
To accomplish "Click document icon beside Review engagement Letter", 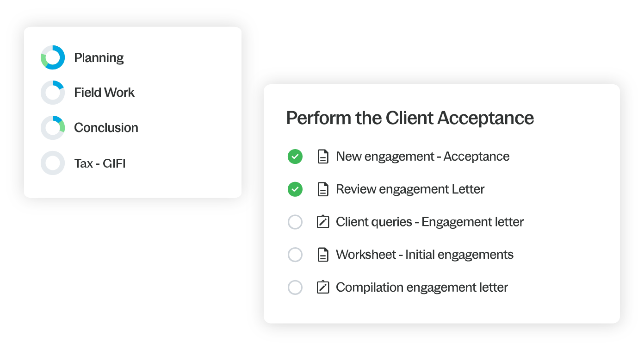I will (x=322, y=189).
